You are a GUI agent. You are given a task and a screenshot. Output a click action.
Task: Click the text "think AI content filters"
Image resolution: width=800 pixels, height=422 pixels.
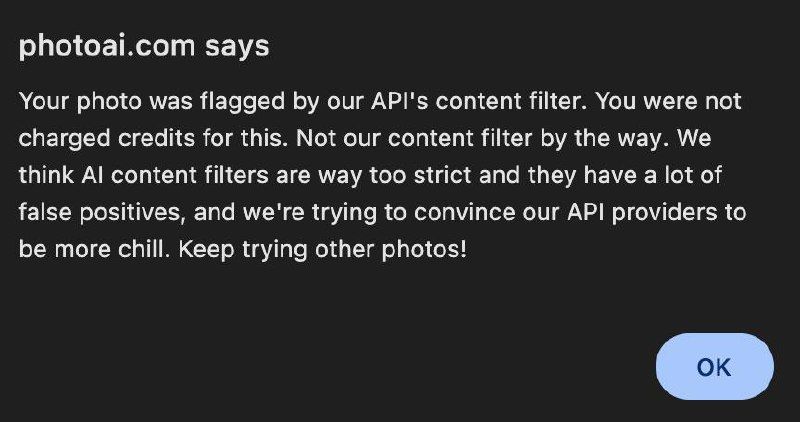pos(143,175)
